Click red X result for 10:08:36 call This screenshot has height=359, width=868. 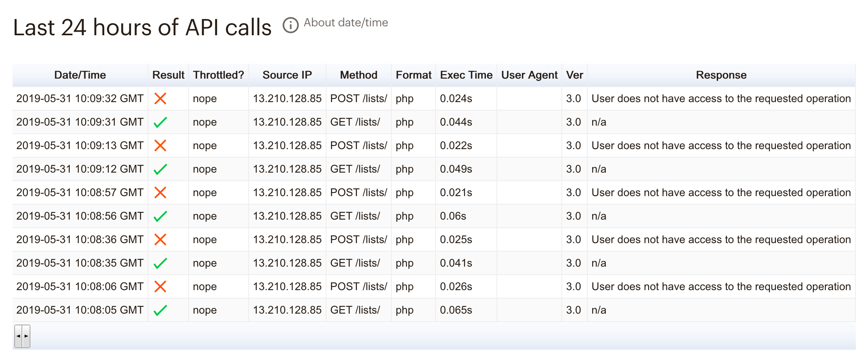160,239
